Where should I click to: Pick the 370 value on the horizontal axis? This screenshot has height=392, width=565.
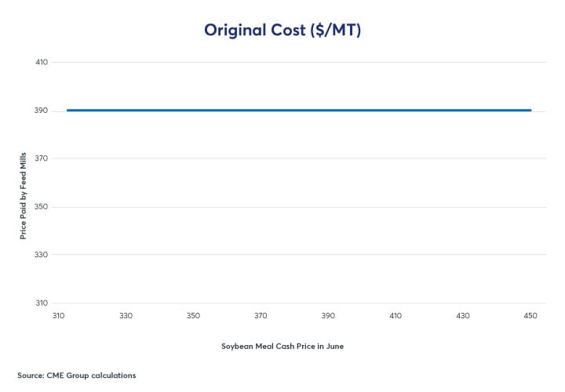(x=261, y=316)
